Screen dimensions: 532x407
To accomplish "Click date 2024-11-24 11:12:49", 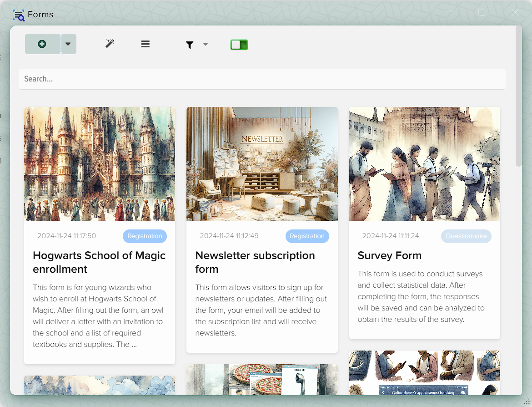I will pos(229,236).
